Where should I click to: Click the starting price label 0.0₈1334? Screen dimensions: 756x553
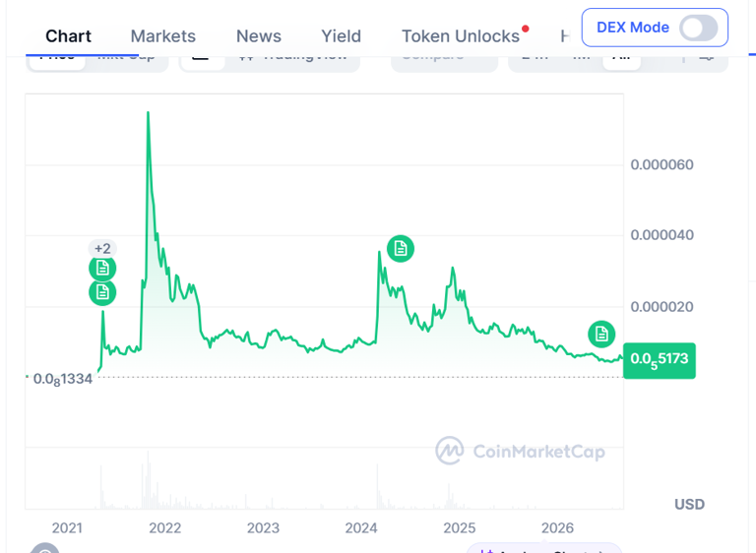tap(62, 379)
